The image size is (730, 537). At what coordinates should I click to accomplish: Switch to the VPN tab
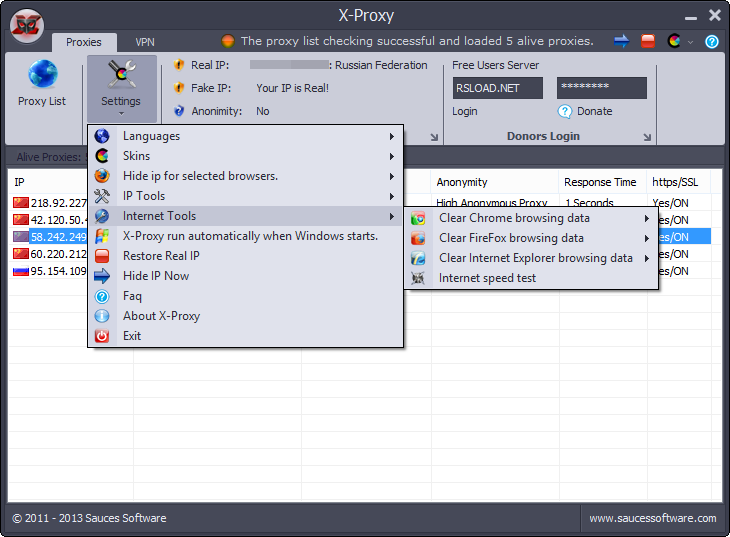(145, 42)
